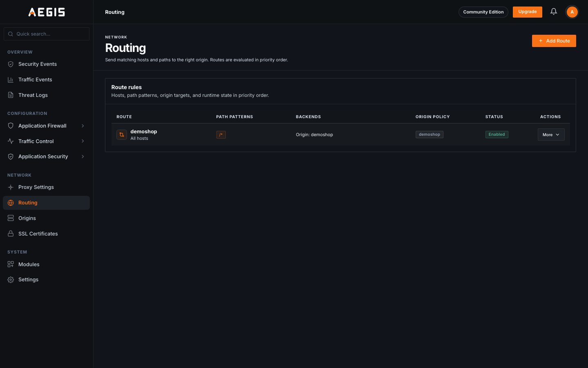Click the Settings gear icon
This screenshot has height=368, width=588.
pos(11,280)
